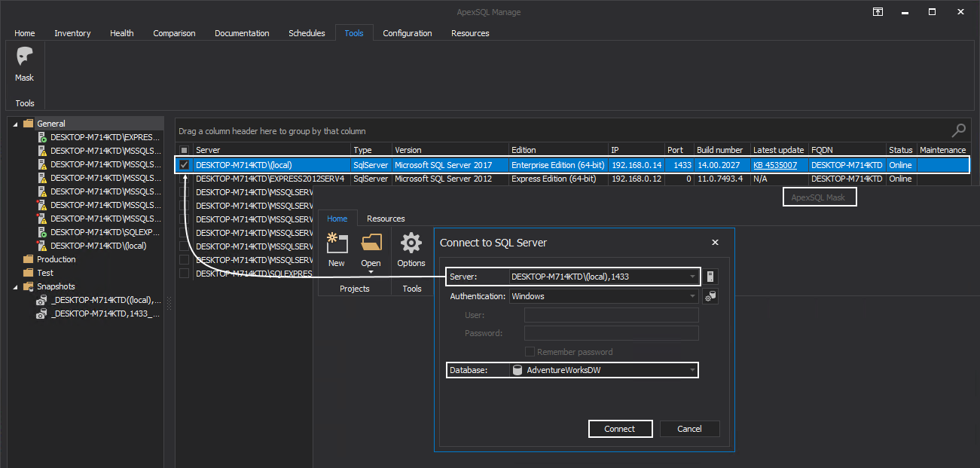Open the KB 4535007 update link
The width and height of the screenshot is (980, 468).
[775, 165]
